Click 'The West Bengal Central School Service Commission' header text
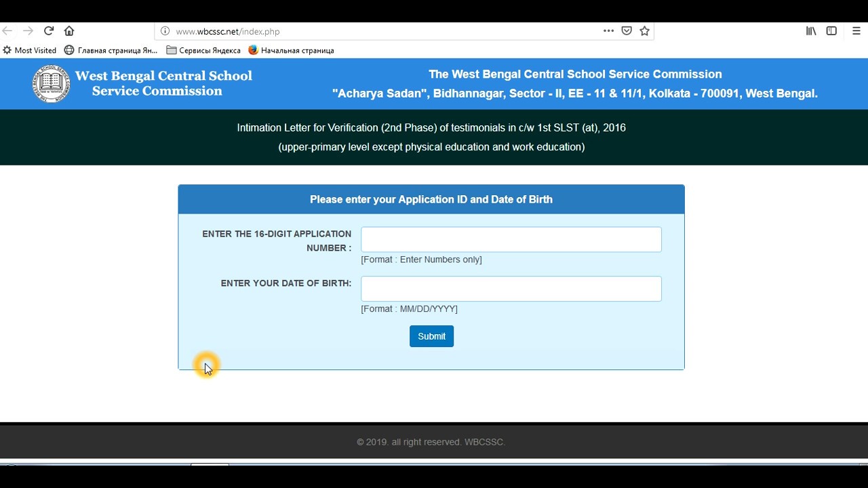 click(575, 74)
